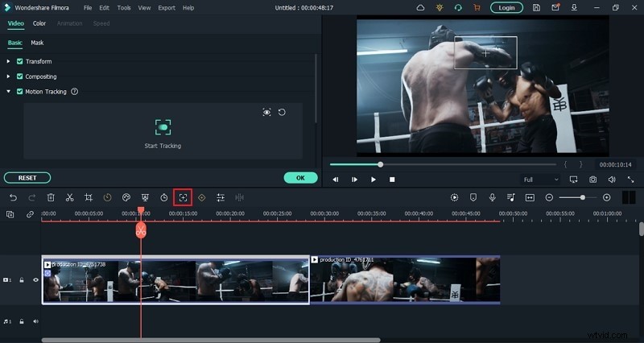The image size is (644, 343).
Task: Open the shopping cart icon
Action: click(x=477, y=7)
